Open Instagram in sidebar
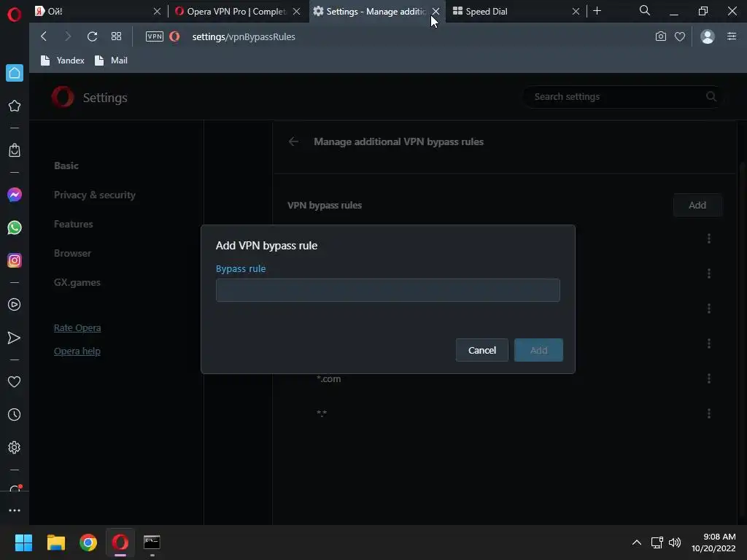The image size is (747, 560). (15, 260)
